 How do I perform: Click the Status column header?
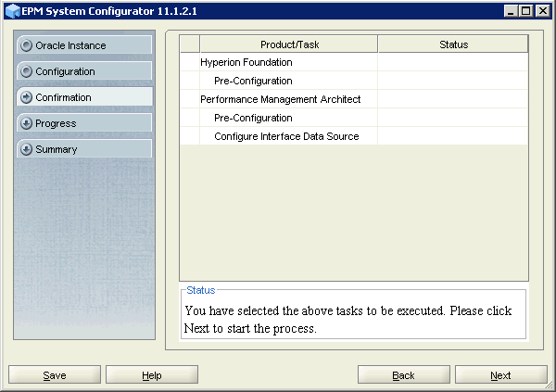tap(453, 44)
